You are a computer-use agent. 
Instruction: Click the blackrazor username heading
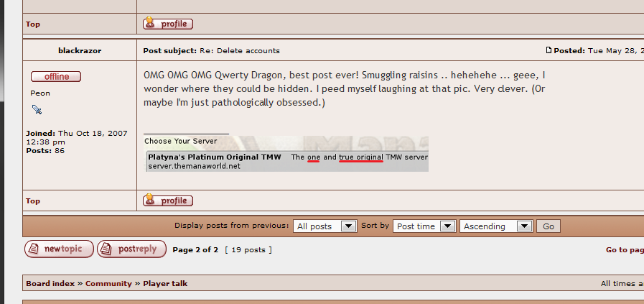coord(79,50)
